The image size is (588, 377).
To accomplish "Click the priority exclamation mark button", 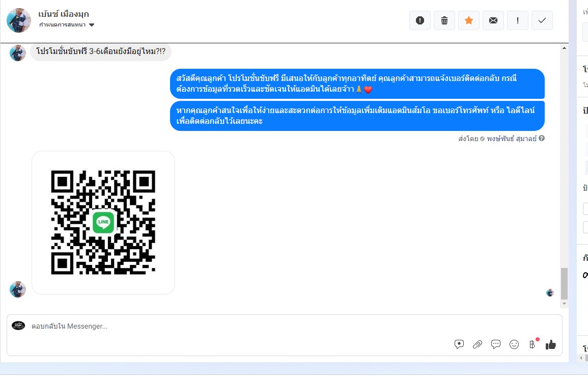I will (x=518, y=20).
